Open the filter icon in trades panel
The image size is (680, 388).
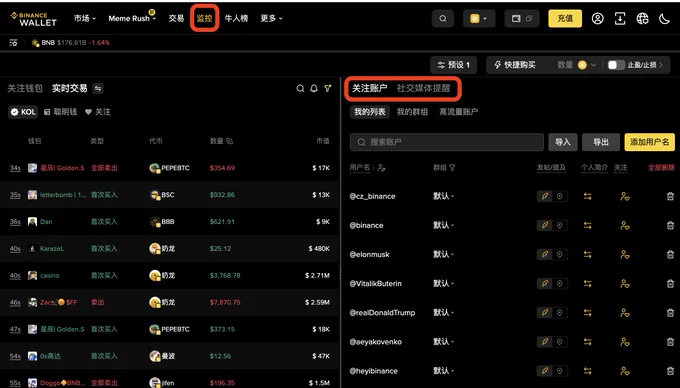click(328, 88)
